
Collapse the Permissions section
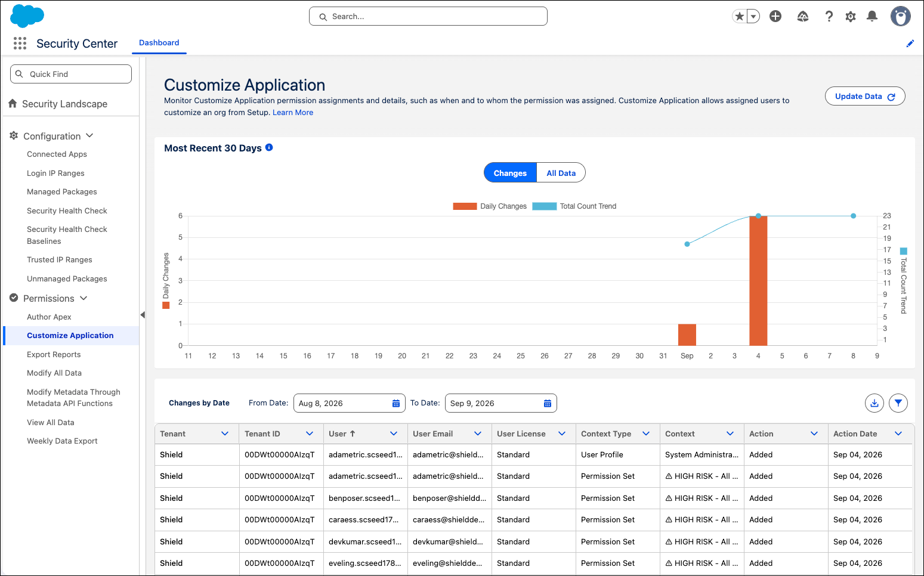[84, 298]
